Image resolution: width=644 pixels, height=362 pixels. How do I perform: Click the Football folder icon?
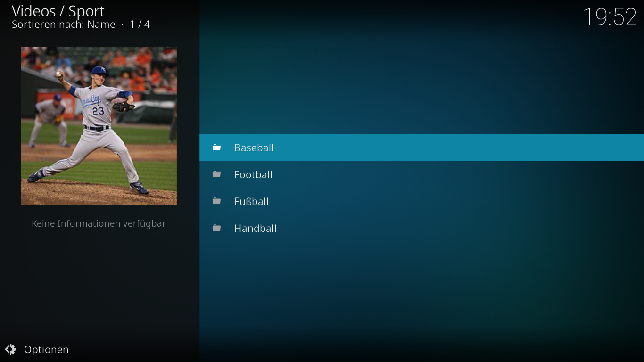pos(216,174)
